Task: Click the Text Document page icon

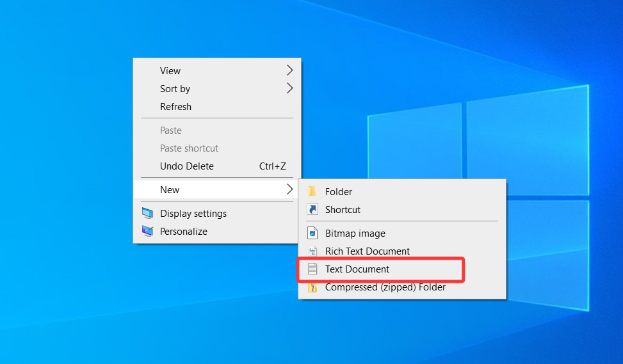Action: [312, 269]
